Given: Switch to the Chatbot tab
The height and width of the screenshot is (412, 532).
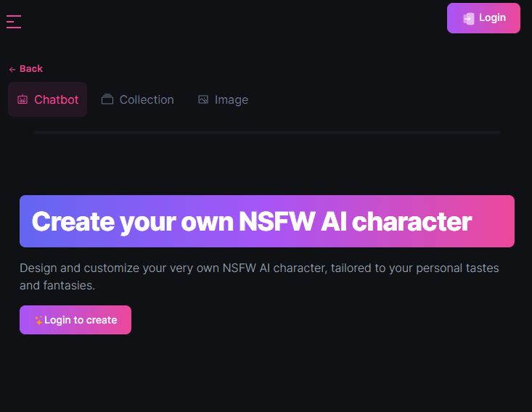Looking at the screenshot, I should (x=48, y=99).
